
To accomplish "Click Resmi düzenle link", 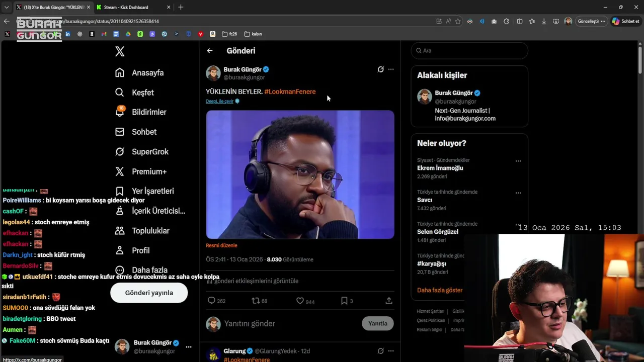I will point(221,245).
